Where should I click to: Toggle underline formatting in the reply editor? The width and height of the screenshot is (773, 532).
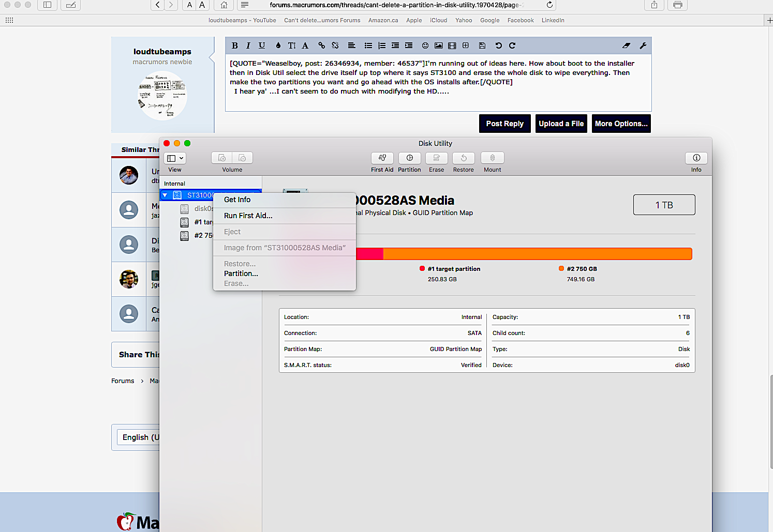[262, 45]
